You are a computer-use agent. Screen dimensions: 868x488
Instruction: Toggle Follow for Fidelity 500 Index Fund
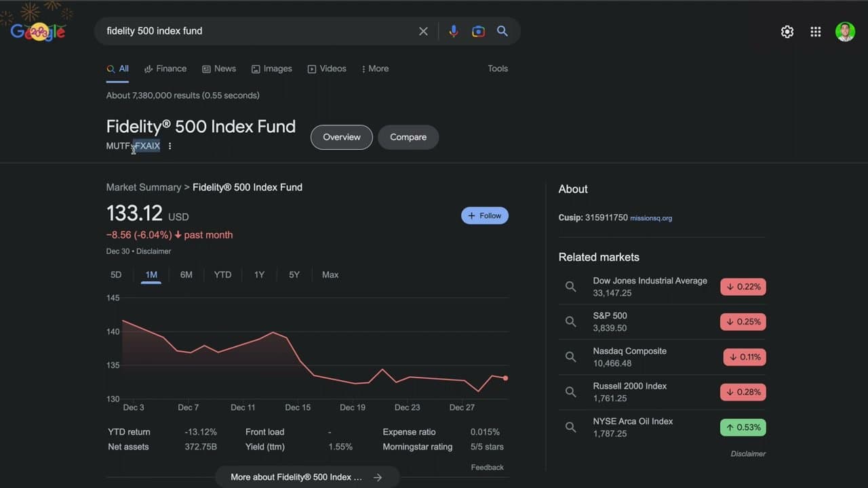click(484, 215)
